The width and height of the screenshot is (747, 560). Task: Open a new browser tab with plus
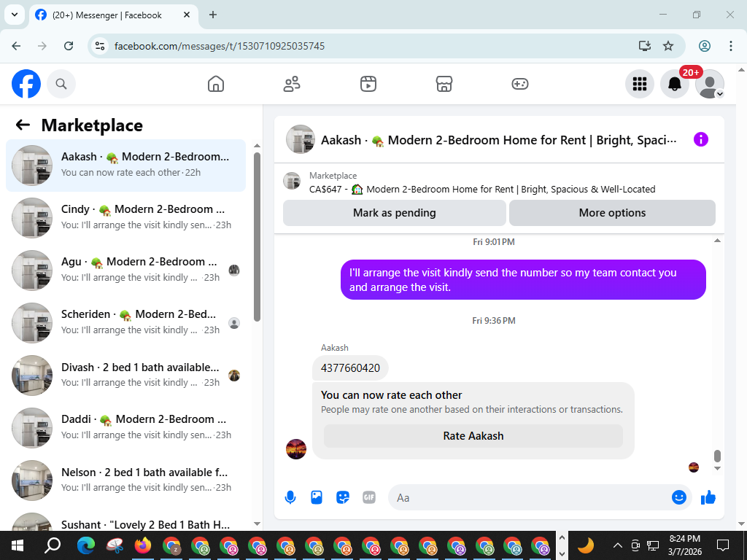pyautogui.click(x=213, y=15)
